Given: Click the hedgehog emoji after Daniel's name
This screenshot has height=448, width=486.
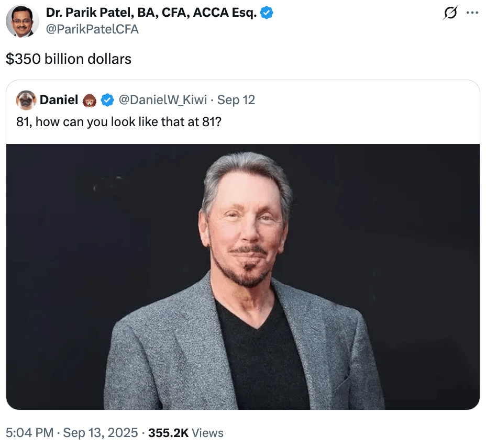Looking at the screenshot, I should pos(90,100).
